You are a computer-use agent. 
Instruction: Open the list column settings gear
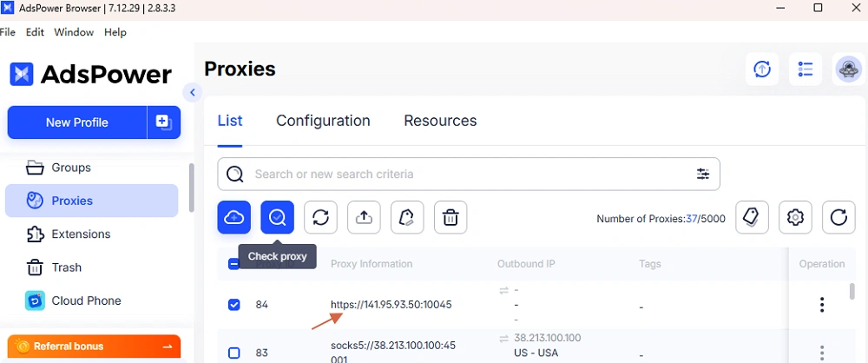(x=795, y=217)
